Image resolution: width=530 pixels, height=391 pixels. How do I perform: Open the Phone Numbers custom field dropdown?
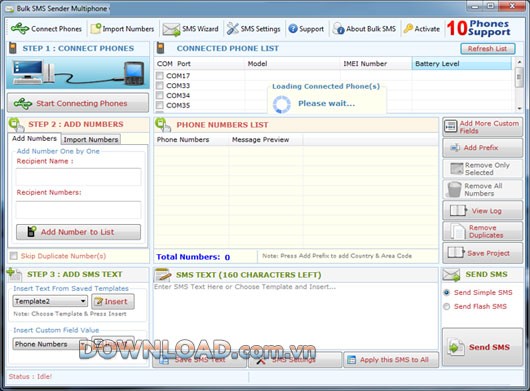pos(49,344)
